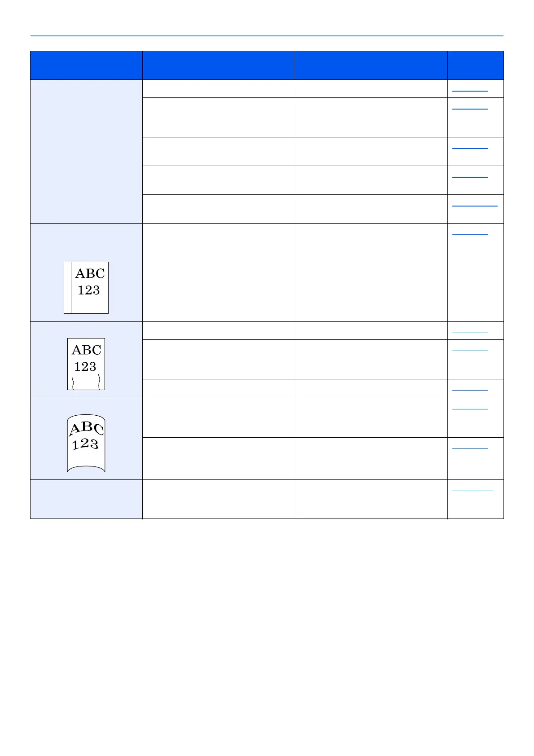Click the ABC 123 illustration with wavy bottom

point(86,364)
